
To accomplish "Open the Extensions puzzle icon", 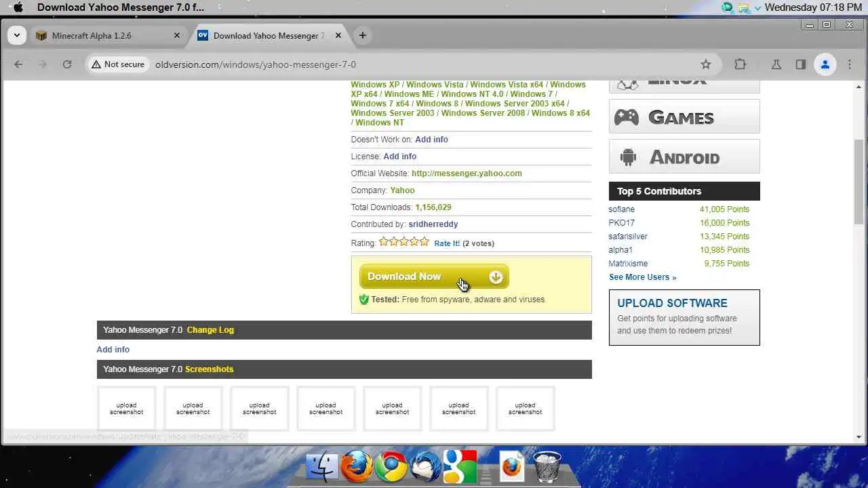I will (740, 64).
